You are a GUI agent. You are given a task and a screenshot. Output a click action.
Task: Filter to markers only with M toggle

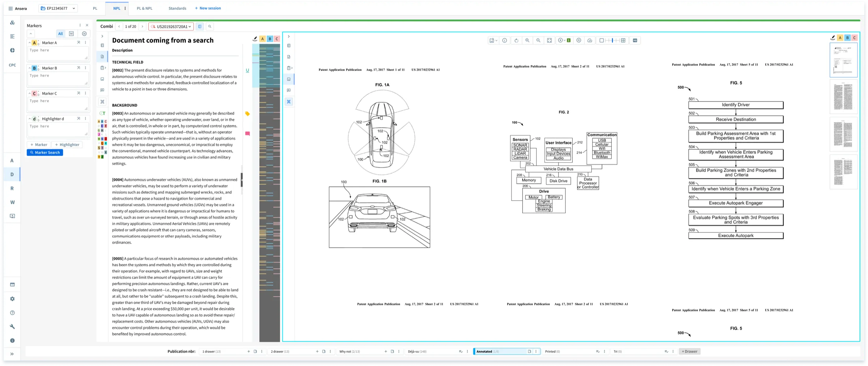pos(71,34)
